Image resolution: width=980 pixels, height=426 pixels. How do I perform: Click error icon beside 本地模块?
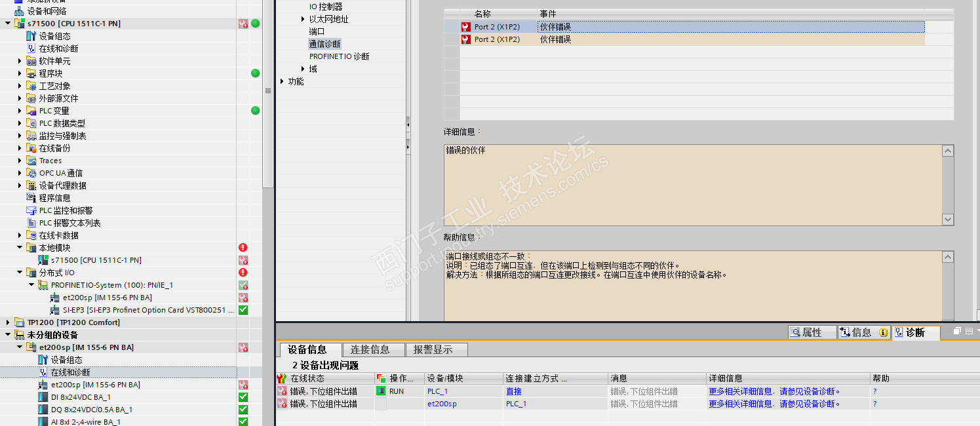(243, 248)
